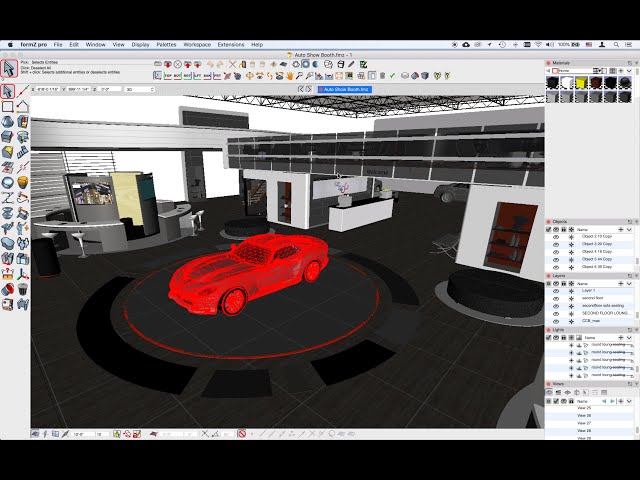Image resolution: width=640 pixels, height=480 pixels.
Task: Toggle the lock column header in Objects
Action: click(564, 229)
